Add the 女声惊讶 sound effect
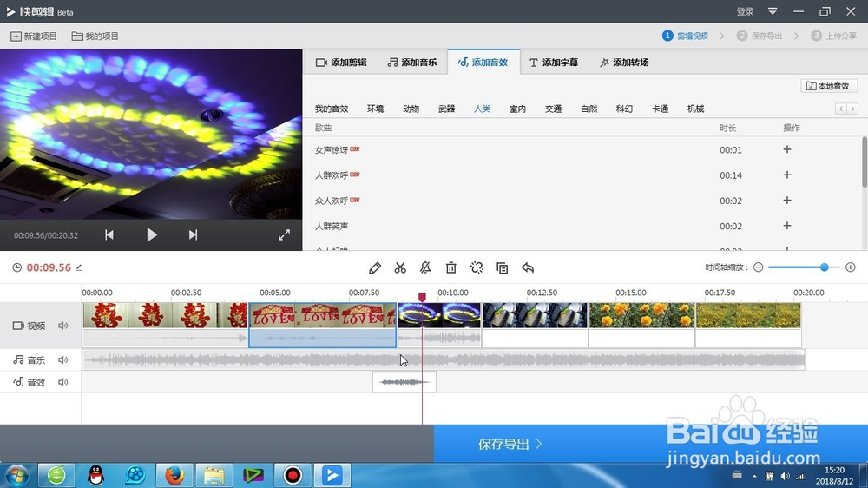Image resolution: width=868 pixels, height=488 pixels. 787,149
